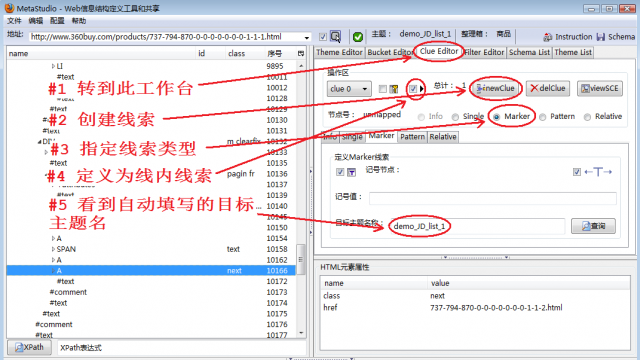Click the ←T→ text-span icon
Image resolution: width=640 pixels, height=360 pixels.
(598, 172)
